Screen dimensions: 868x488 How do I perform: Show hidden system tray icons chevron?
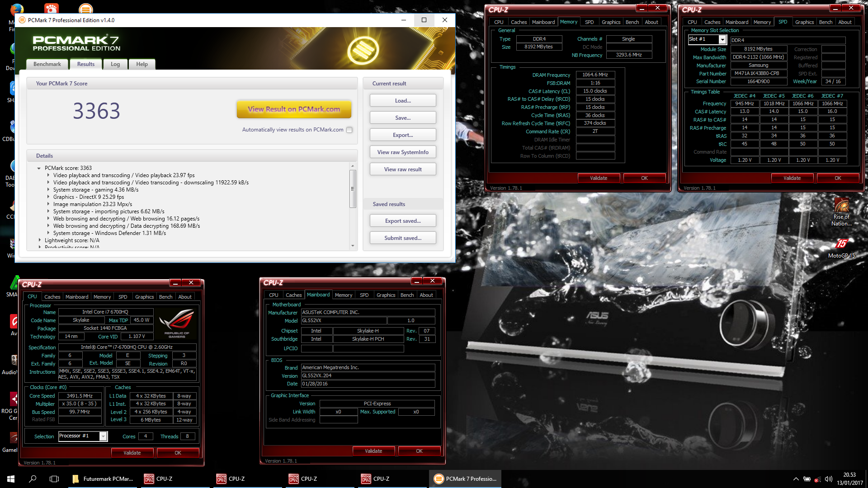tap(796, 479)
